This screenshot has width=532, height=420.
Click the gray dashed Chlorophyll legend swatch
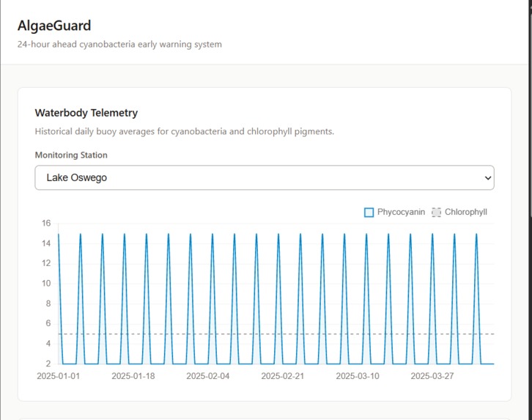tap(436, 213)
